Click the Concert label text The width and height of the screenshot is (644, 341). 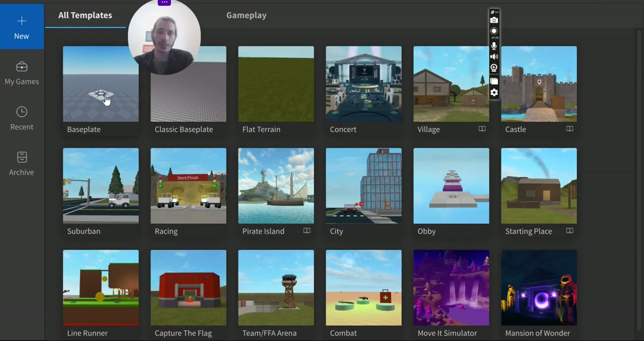coord(343,129)
